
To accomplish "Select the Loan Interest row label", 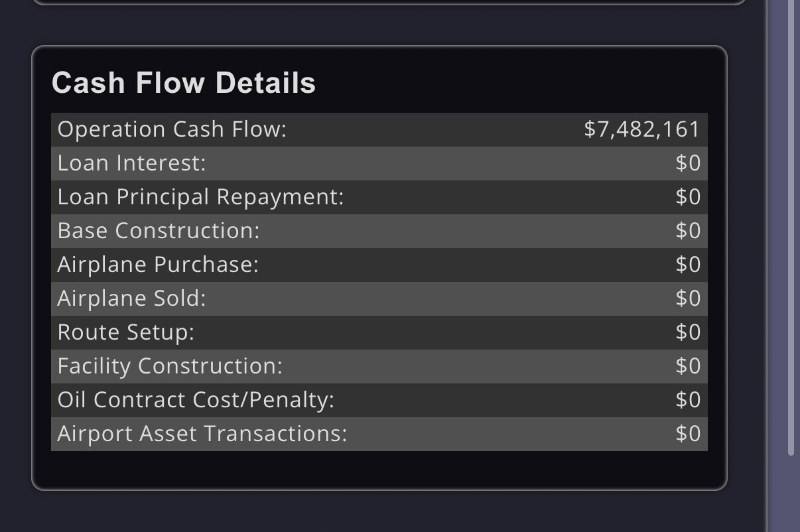I will 131,163.
